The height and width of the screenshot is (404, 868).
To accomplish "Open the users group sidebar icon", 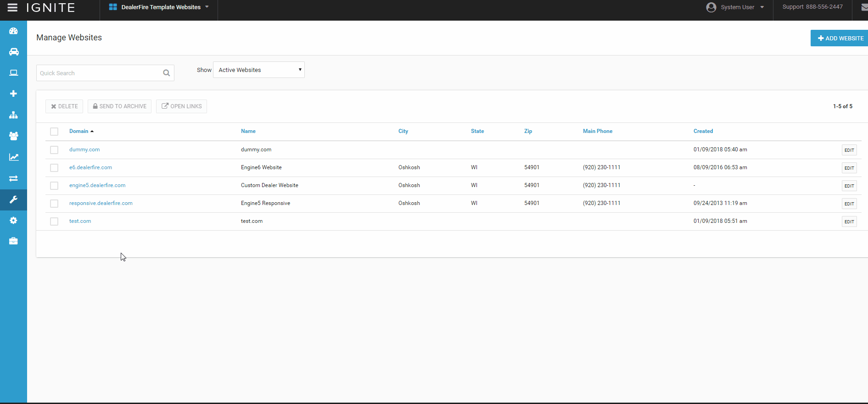I will (13, 136).
